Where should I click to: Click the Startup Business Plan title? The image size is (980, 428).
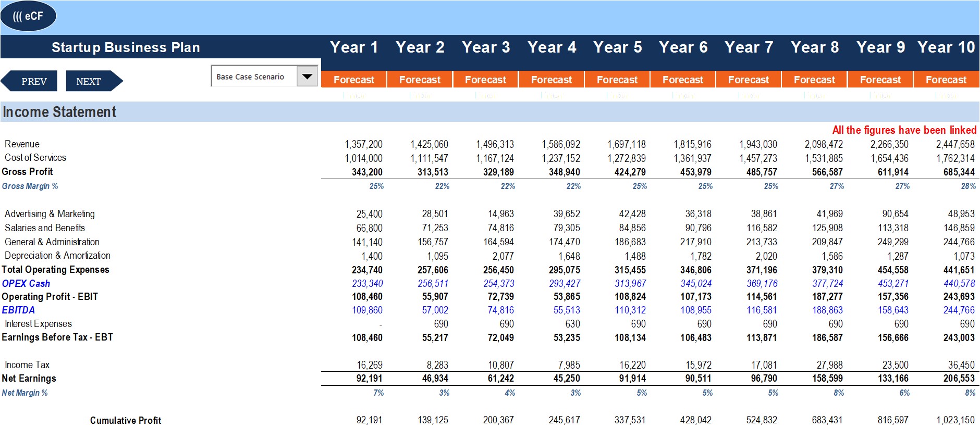[x=126, y=47]
